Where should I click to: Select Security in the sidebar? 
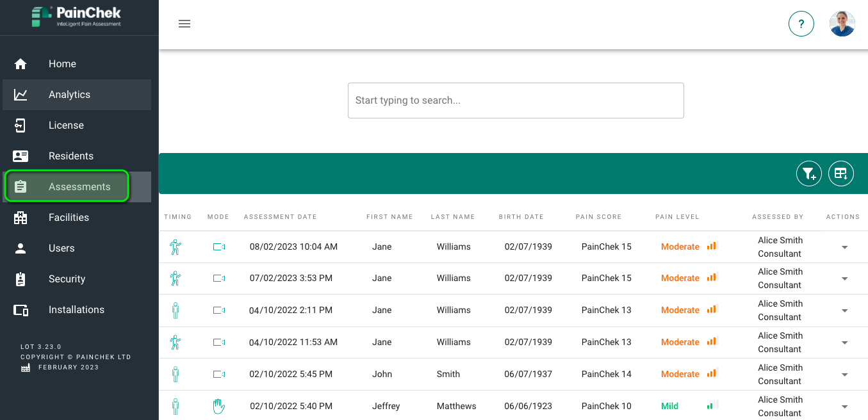[77, 279]
